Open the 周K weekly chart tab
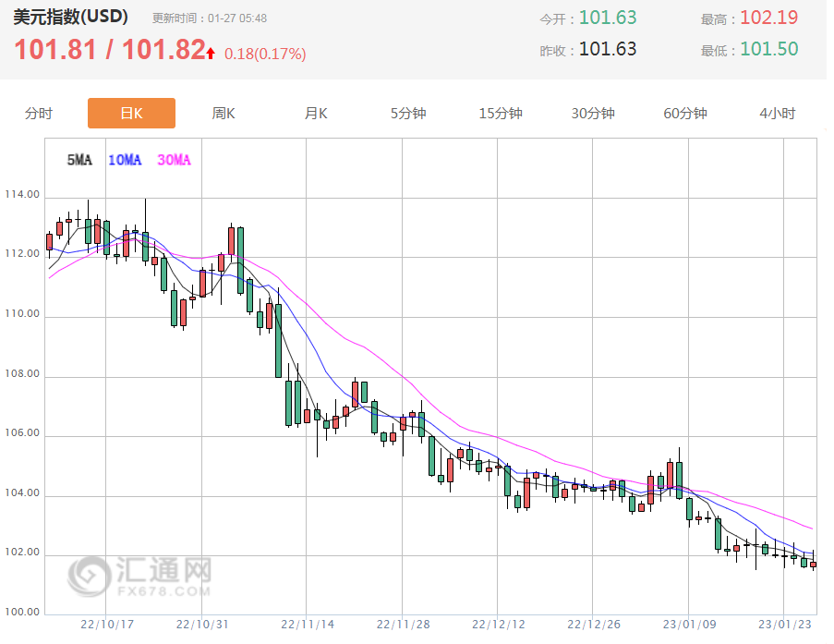Viewport: 834px width, 644px height. (224, 114)
